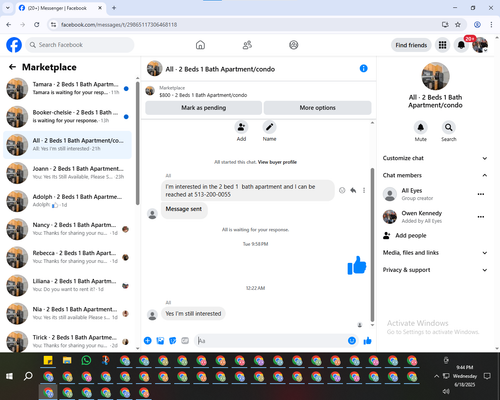Click the large conversation profile picture
Image resolution: width=500 pixels, height=400 pixels.
click(x=435, y=76)
